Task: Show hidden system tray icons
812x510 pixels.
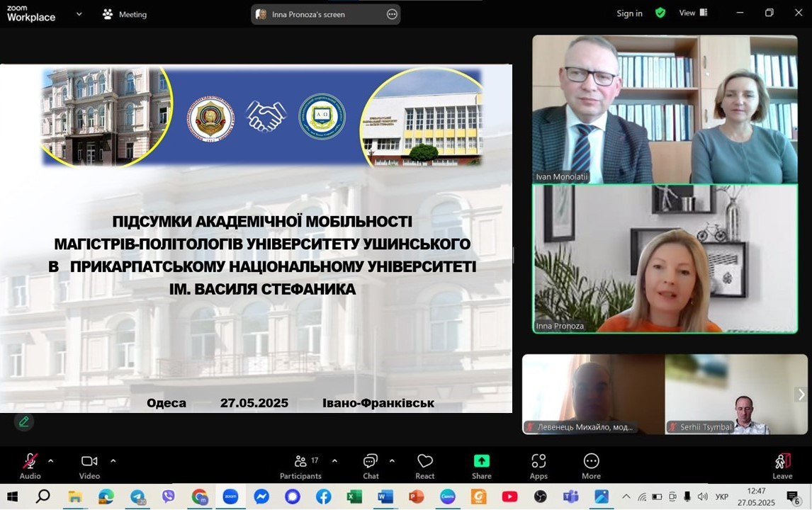Action: pyautogui.click(x=626, y=497)
